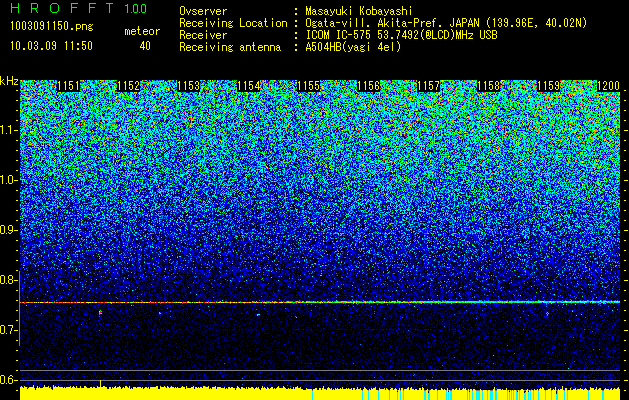
Task: Click time marker 1155
Action: 308,86
